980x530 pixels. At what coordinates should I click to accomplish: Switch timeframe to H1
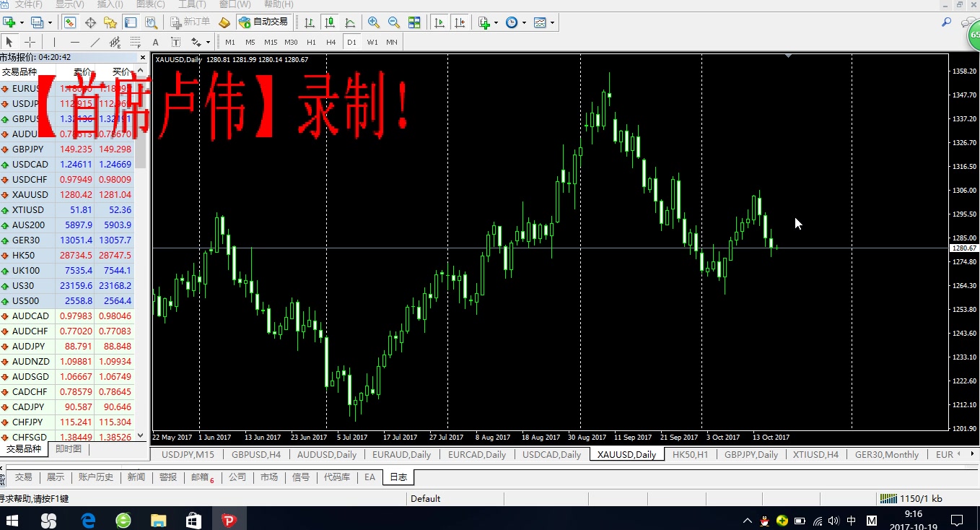click(311, 42)
